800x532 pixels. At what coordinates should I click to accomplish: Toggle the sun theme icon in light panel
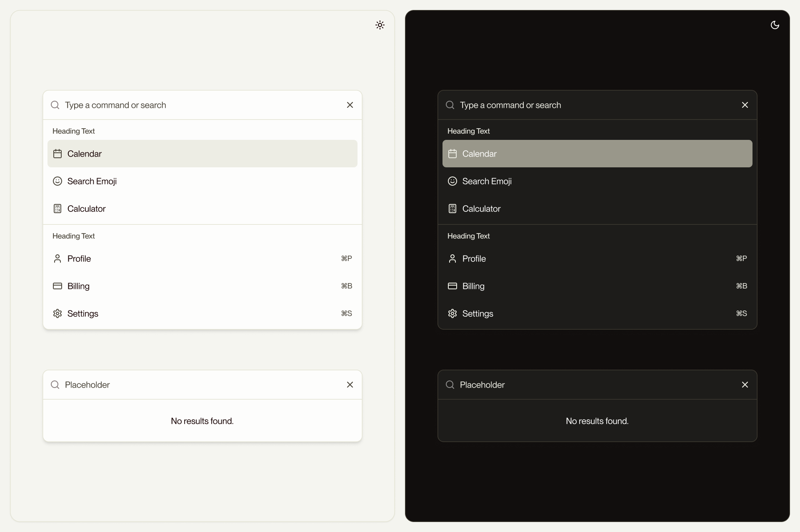(380, 25)
